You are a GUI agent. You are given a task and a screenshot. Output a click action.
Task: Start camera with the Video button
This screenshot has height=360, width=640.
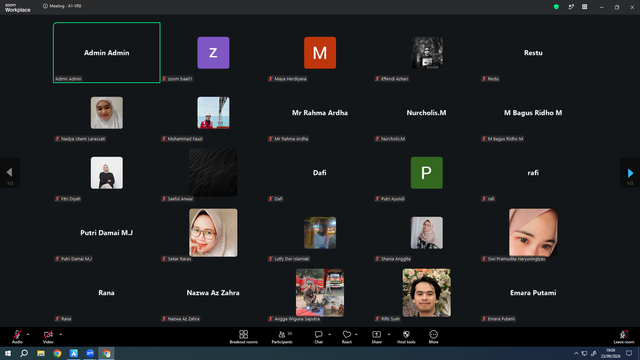[48, 337]
